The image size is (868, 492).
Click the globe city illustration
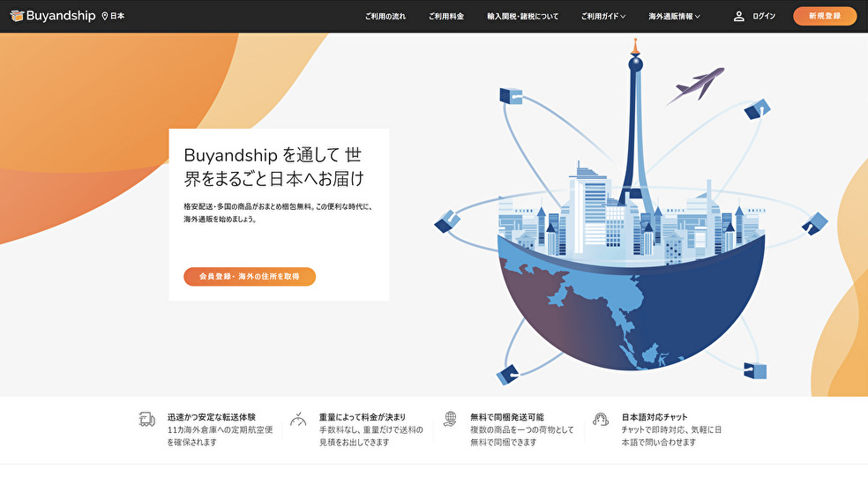click(x=631, y=213)
